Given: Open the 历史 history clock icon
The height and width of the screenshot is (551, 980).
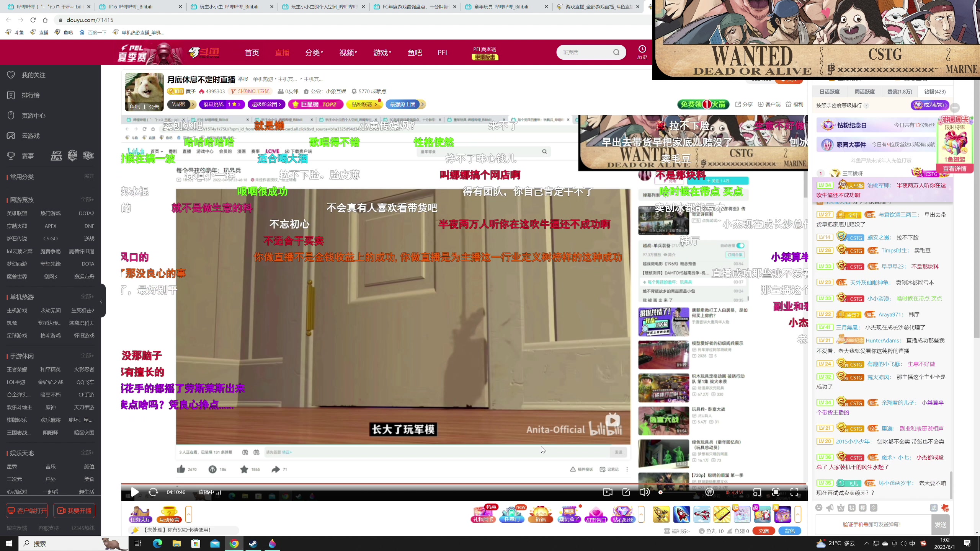Looking at the screenshot, I should pos(642,52).
